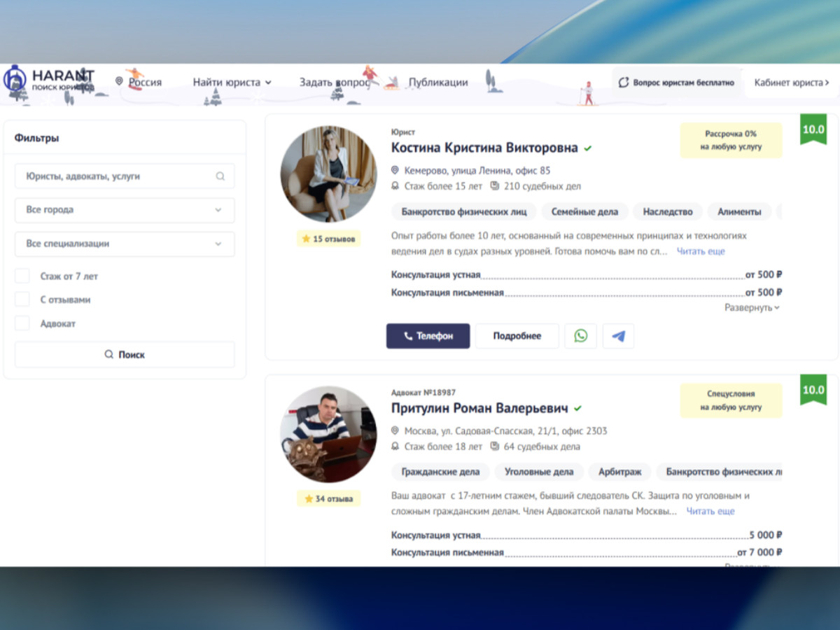Select the Наследство tag
Image resolution: width=840 pixels, height=630 pixels.
coord(668,211)
